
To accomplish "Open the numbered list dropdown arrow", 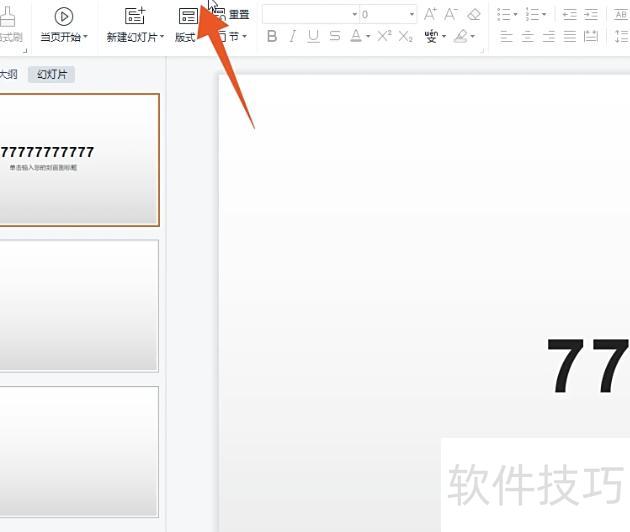I will pyautogui.click(x=544, y=14).
